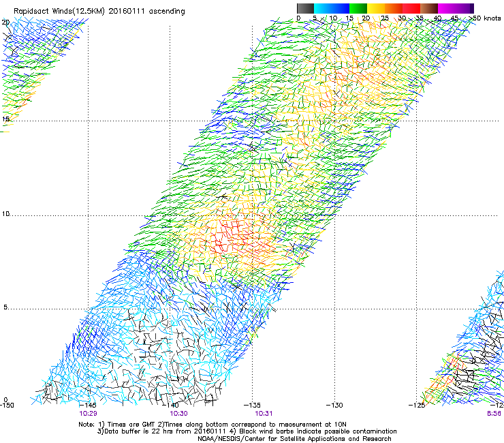
Task: Click the '10' latitude axis label
Action: [5, 213]
